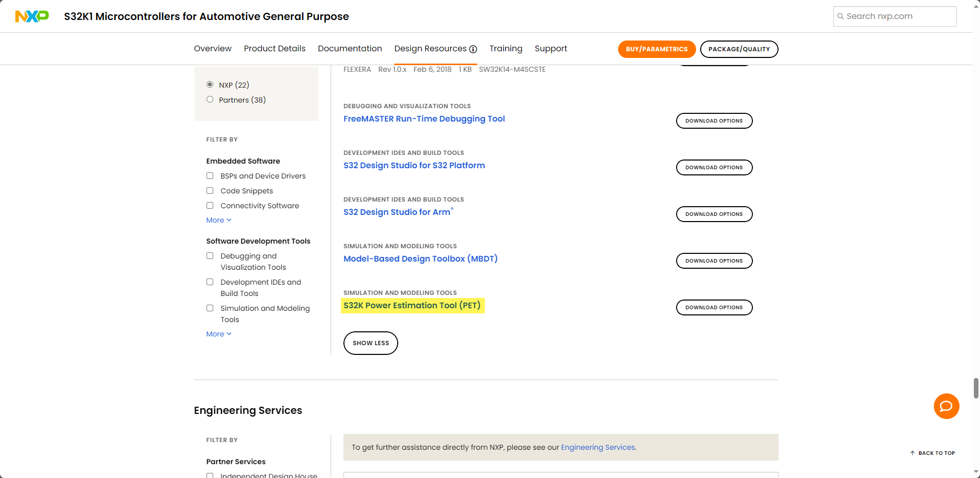Viewport: 980px width, 478px height.
Task: Switch to the Documentation tab
Action: point(350,49)
